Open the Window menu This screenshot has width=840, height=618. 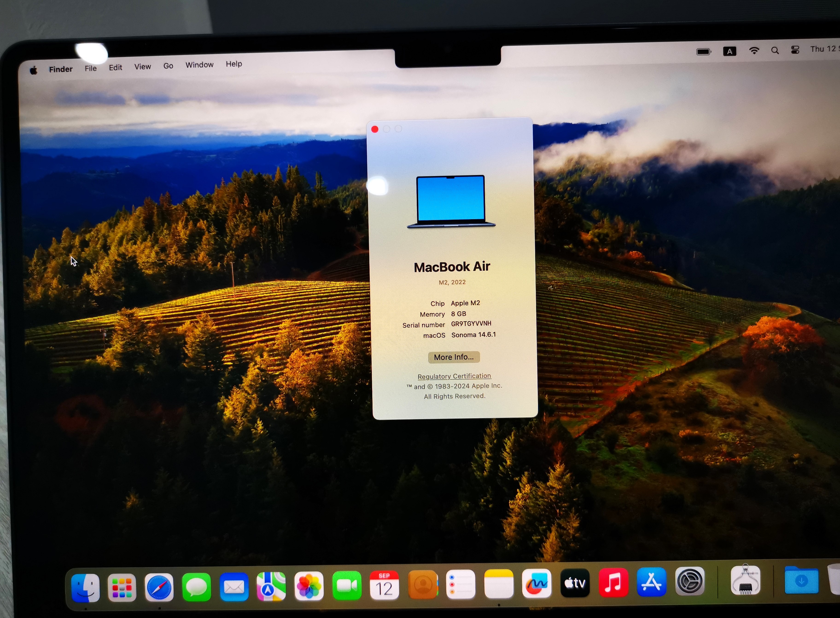199,65
